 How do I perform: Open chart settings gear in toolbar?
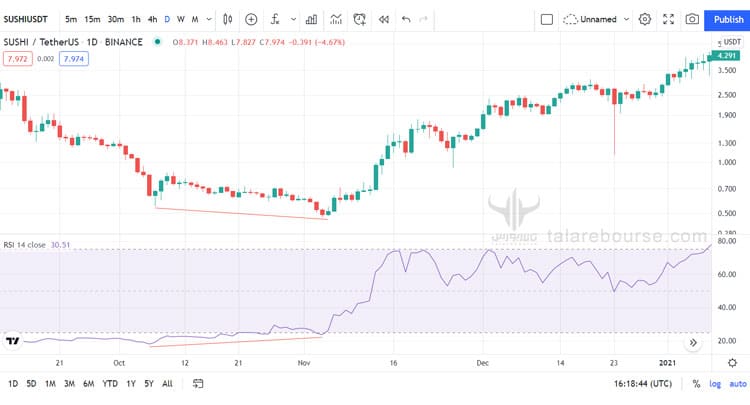click(645, 20)
